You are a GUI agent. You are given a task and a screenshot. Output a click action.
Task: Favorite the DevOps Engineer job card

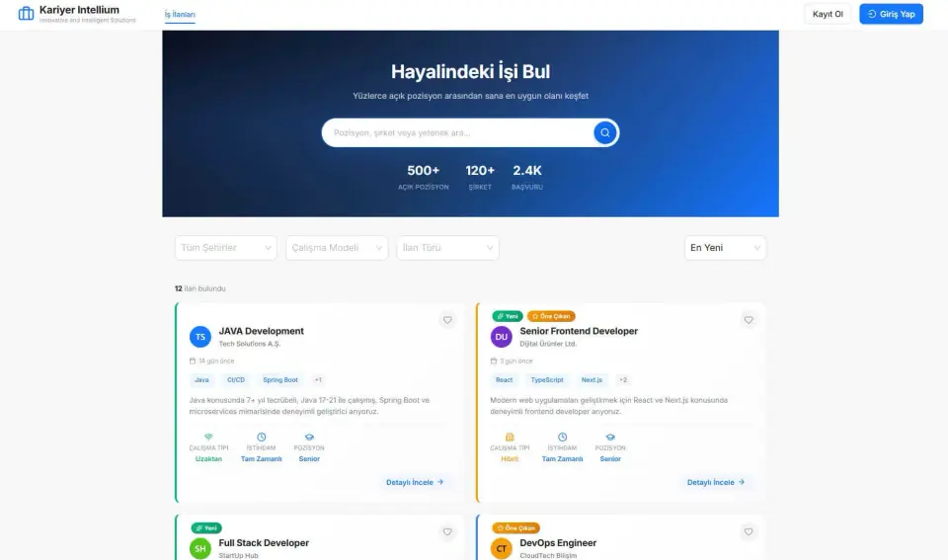(749, 531)
